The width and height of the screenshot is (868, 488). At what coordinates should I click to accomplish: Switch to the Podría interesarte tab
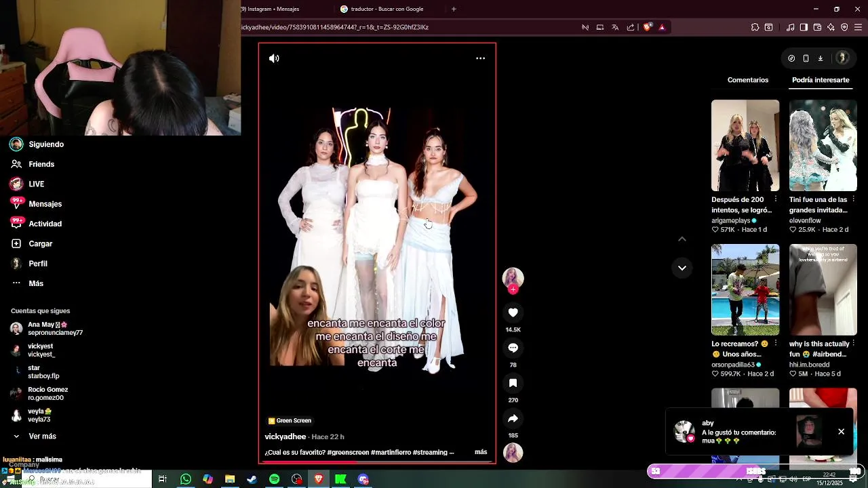click(x=821, y=80)
